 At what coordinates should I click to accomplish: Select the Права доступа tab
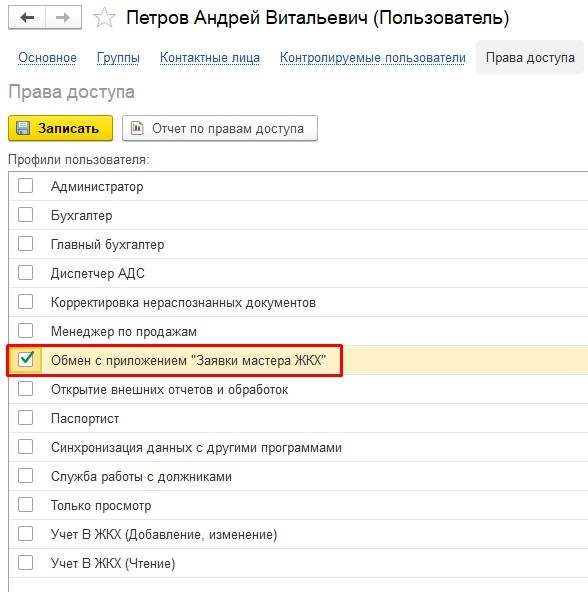[530, 57]
